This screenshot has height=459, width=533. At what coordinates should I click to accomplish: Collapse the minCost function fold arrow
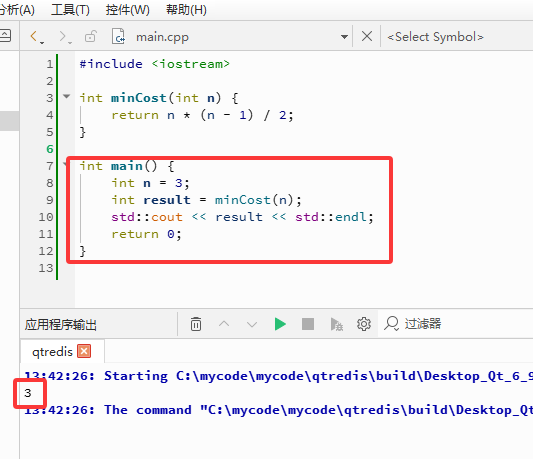click(x=67, y=97)
